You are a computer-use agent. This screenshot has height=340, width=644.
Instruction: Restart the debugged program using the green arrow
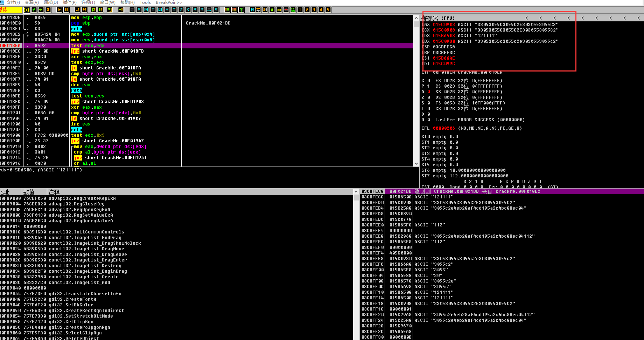click(34, 10)
